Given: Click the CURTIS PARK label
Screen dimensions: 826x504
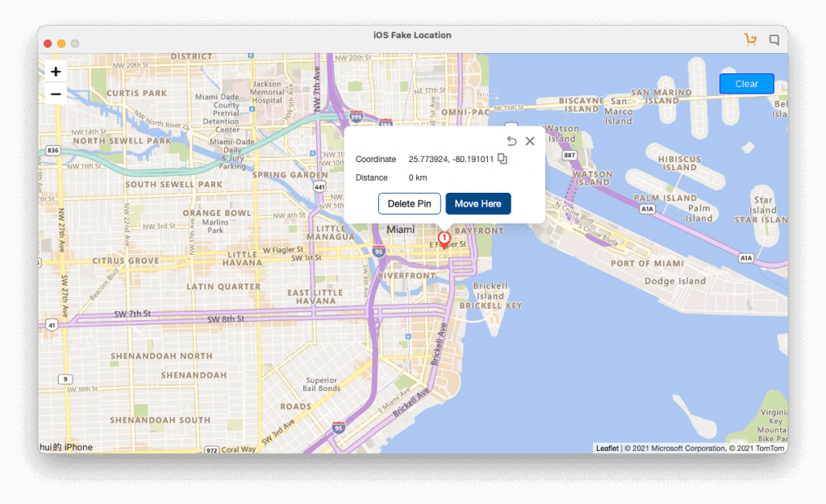Looking at the screenshot, I should pos(136,94).
